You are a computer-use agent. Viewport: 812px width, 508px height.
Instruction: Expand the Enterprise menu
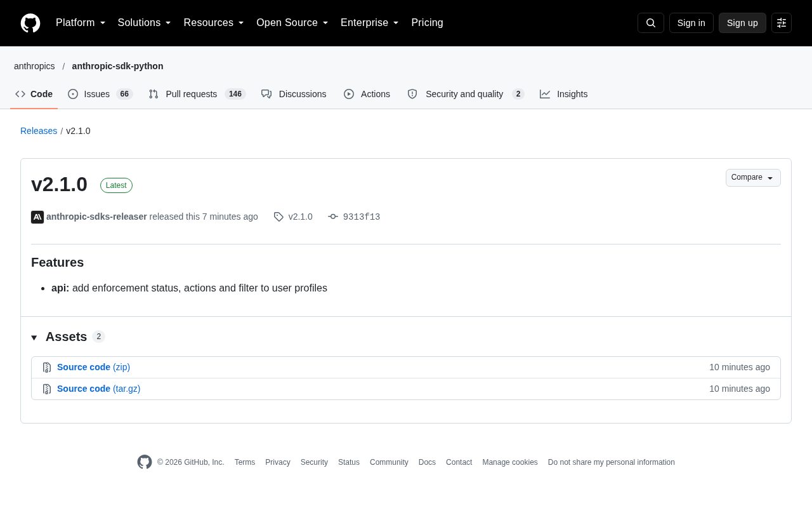click(370, 23)
